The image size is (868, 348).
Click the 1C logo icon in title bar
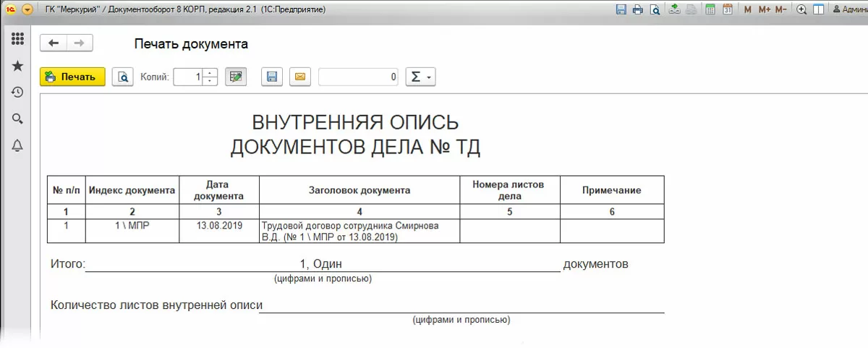point(11,10)
